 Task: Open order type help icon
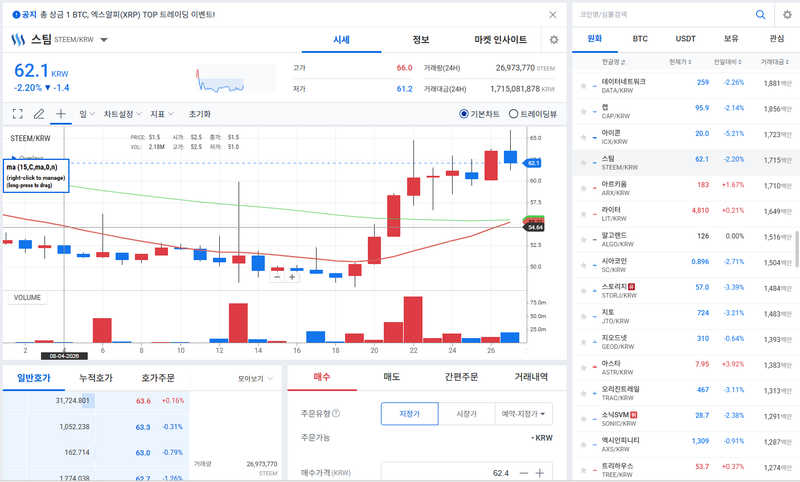[x=336, y=413]
